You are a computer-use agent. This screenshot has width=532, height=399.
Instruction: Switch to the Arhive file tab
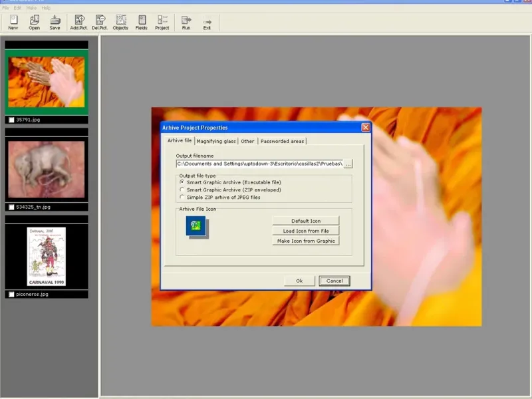(x=180, y=140)
